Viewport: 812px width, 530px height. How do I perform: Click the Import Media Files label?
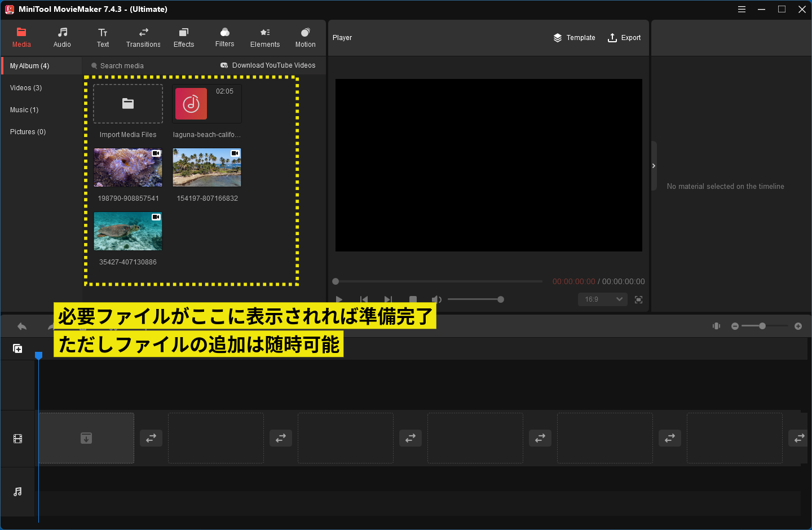coord(128,135)
